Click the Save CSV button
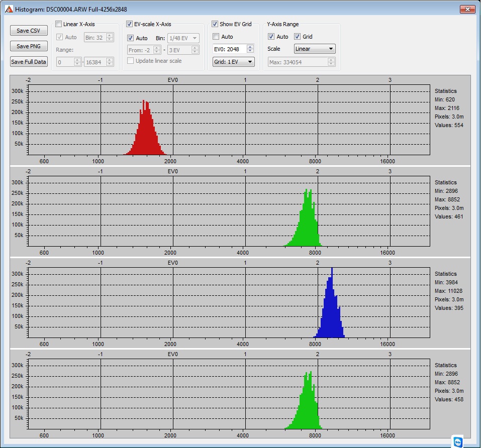Viewport: 481px width, 448px height. (29, 30)
